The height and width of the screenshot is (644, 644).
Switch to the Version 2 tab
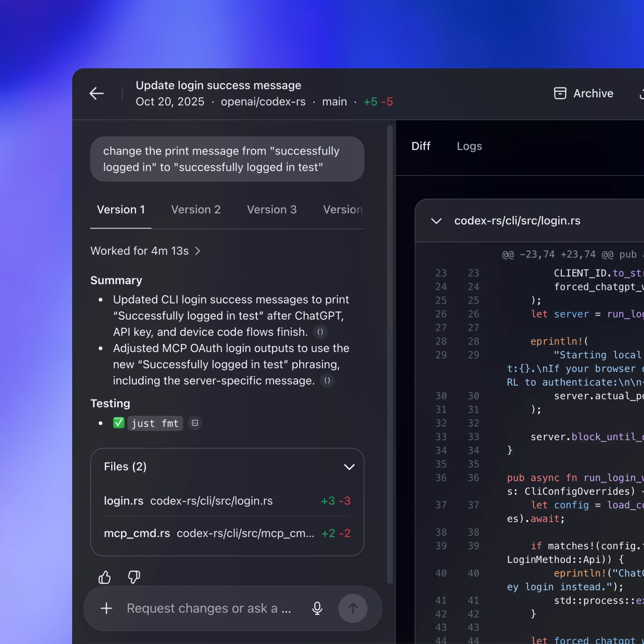(196, 210)
